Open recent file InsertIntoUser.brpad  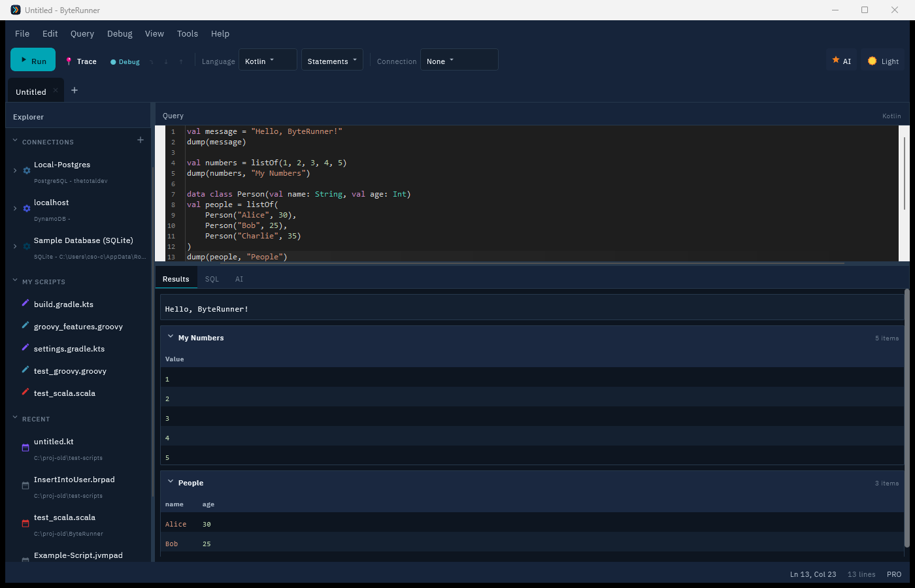[75, 480]
